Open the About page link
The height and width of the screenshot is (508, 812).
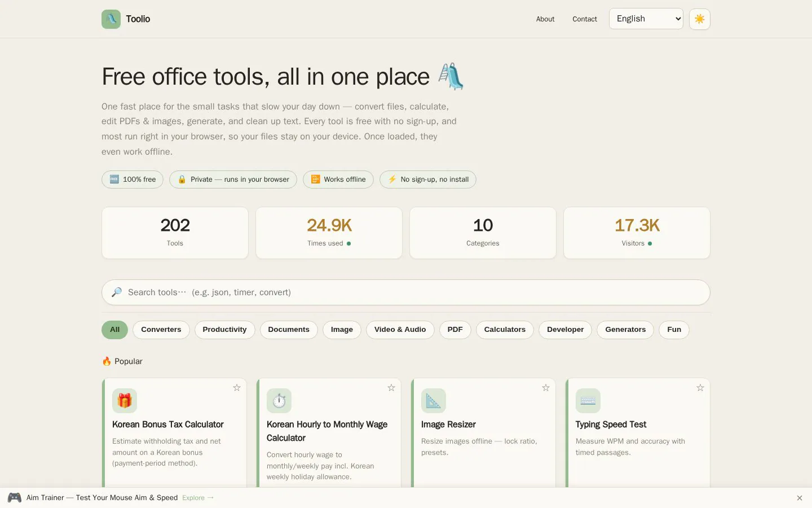[x=545, y=19]
